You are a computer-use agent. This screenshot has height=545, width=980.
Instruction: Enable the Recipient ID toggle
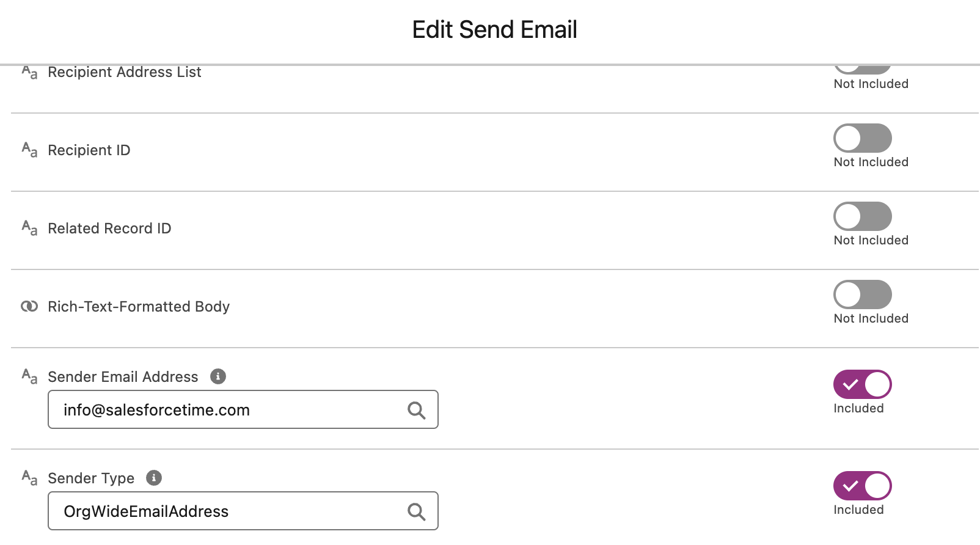point(861,139)
